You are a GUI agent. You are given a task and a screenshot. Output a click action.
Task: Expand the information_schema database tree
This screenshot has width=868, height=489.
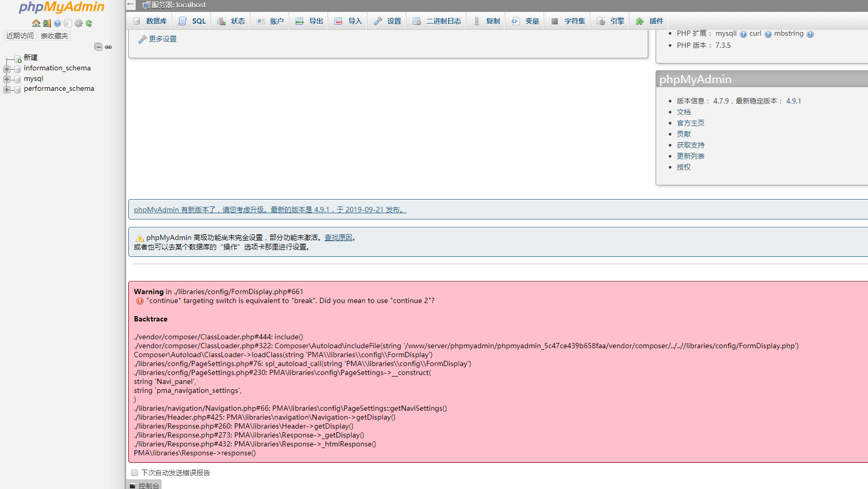tap(7, 69)
